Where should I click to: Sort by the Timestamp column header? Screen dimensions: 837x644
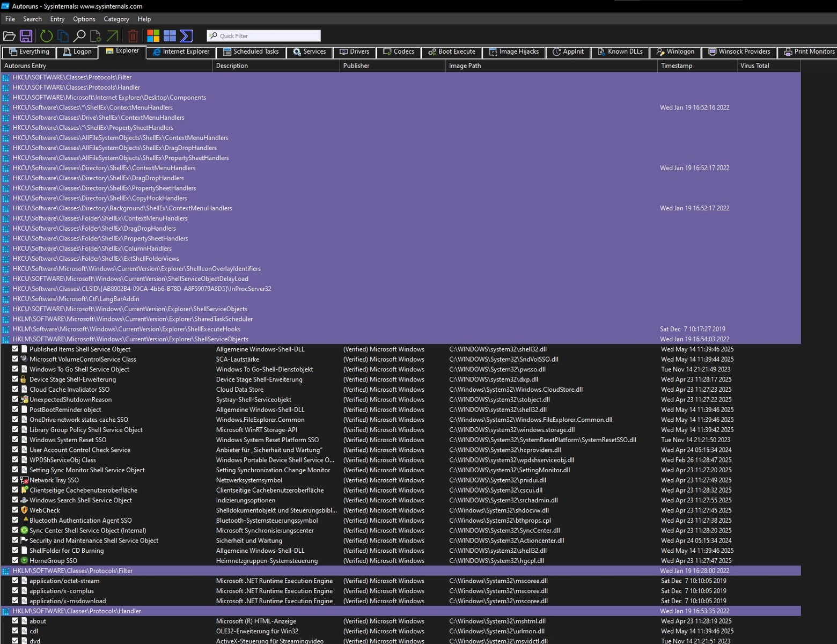point(677,65)
